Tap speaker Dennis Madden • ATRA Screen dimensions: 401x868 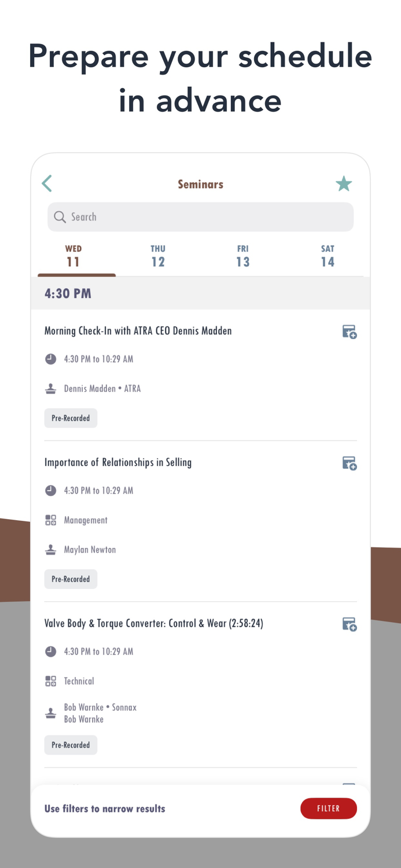coord(102,389)
